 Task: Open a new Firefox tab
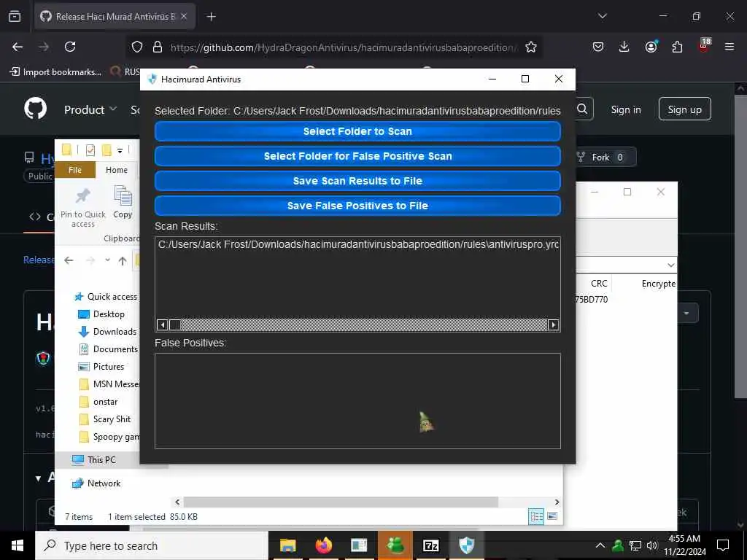point(211,17)
